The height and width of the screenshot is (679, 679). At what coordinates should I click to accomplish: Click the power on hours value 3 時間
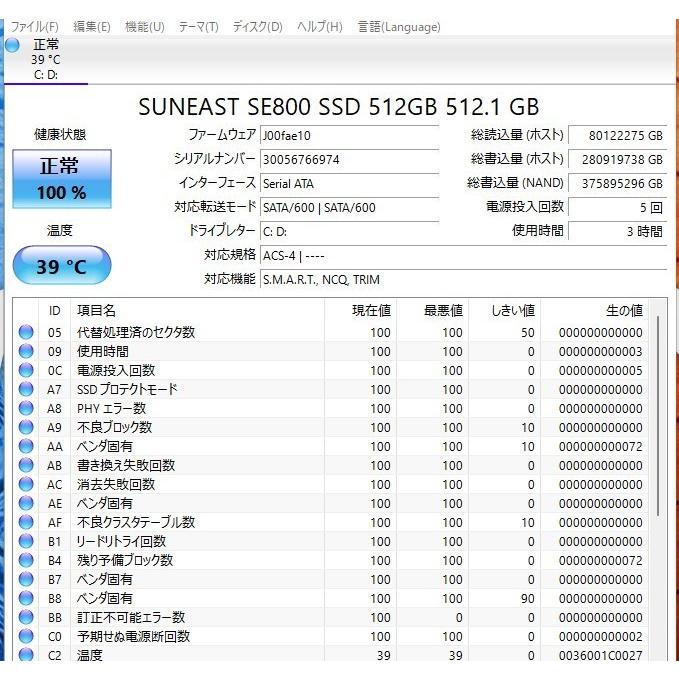(x=618, y=232)
